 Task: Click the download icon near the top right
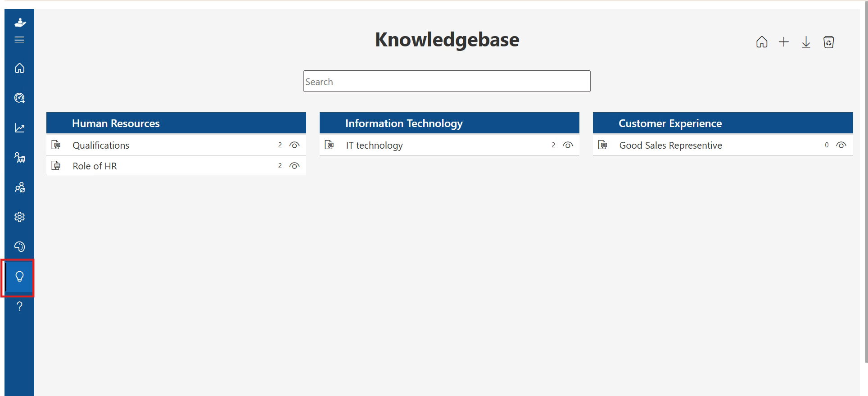tap(806, 42)
